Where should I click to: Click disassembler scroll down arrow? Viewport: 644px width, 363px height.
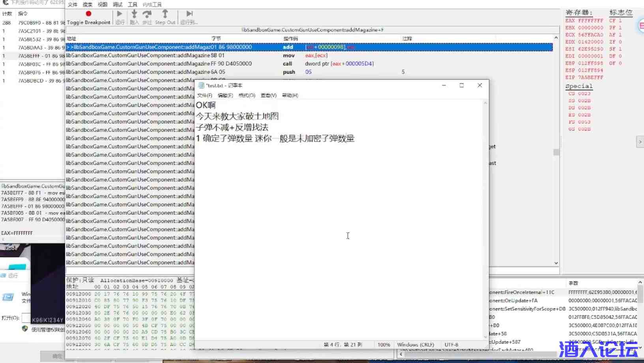pyautogui.click(x=556, y=263)
